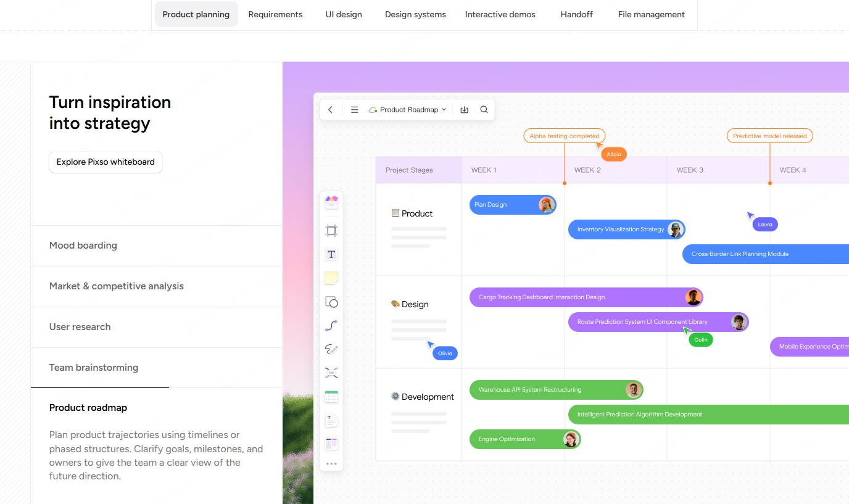
Task: Select the Plan Design task bar
Action: point(513,205)
